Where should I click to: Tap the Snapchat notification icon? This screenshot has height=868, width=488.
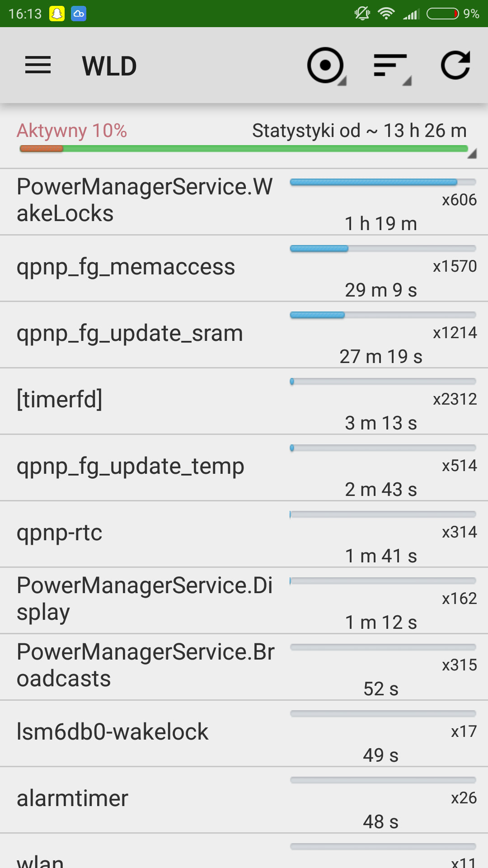click(57, 14)
